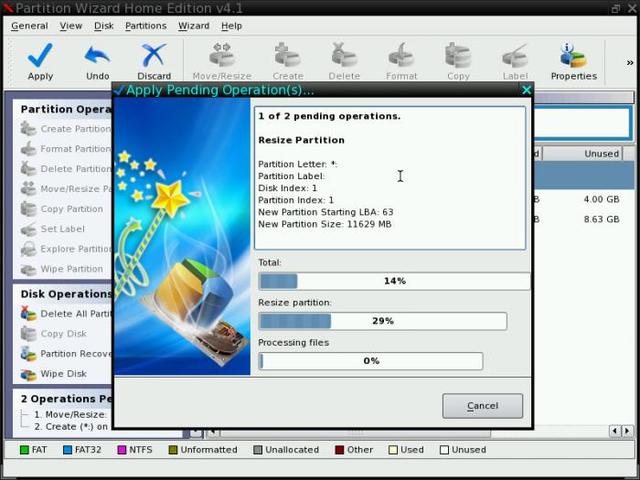Click horizontal scrollbar left arrow at bottom right

616,431
